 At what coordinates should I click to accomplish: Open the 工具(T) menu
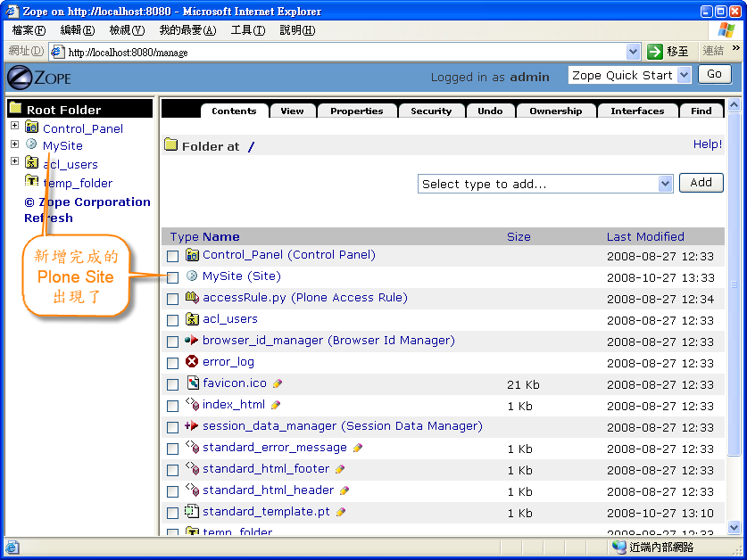click(x=248, y=30)
